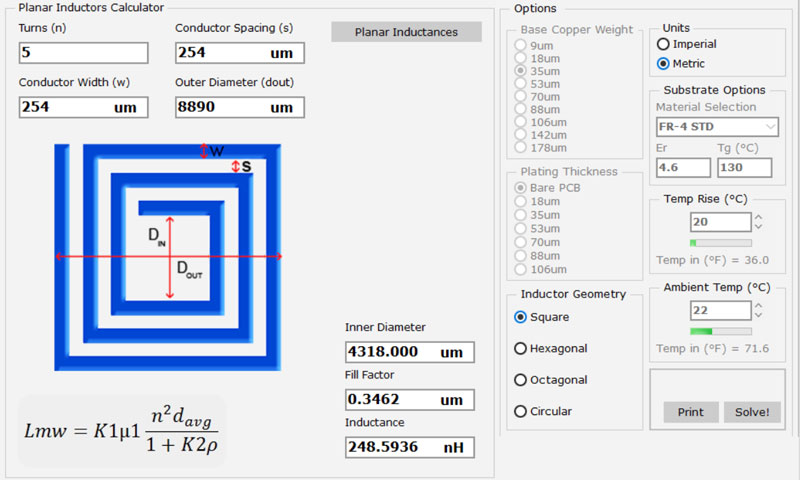The height and width of the screenshot is (480, 800).
Task: Click the Print button
Action: [690, 412]
